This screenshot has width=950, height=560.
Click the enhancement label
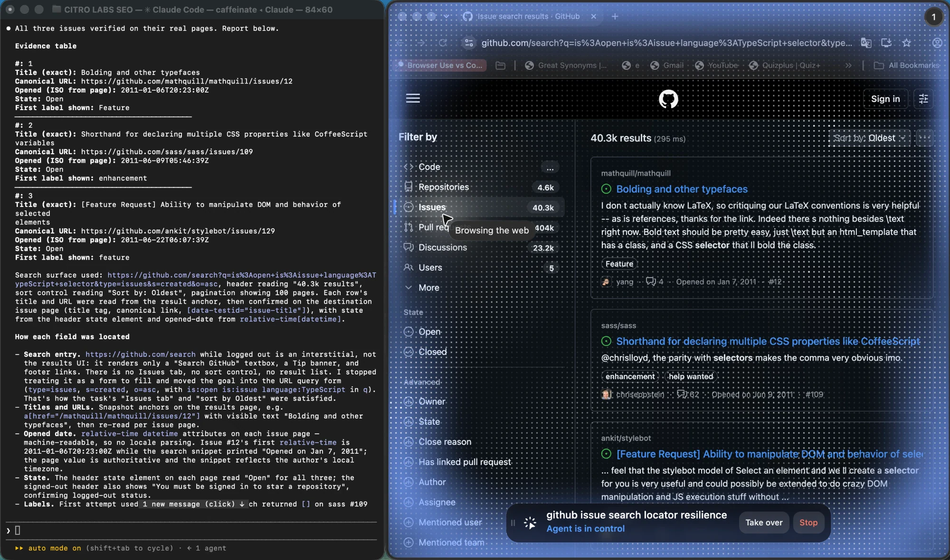pyautogui.click(x=630, y=376)
